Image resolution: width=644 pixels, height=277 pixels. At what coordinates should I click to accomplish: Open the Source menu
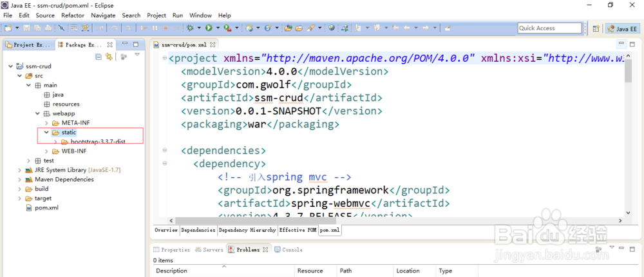point(45,15)
